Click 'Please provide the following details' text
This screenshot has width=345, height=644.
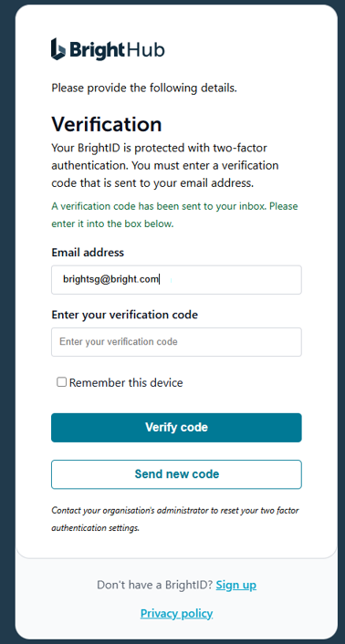coord(144,88)
